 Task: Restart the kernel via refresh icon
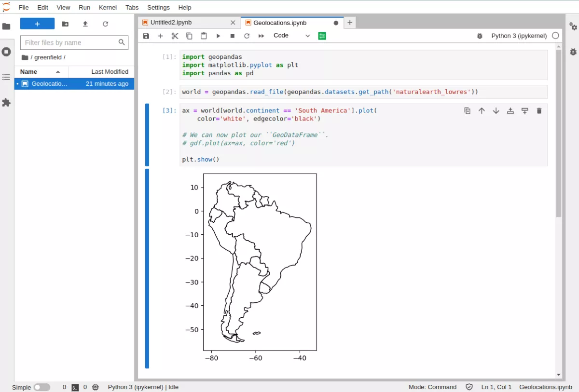click(247, 36)
